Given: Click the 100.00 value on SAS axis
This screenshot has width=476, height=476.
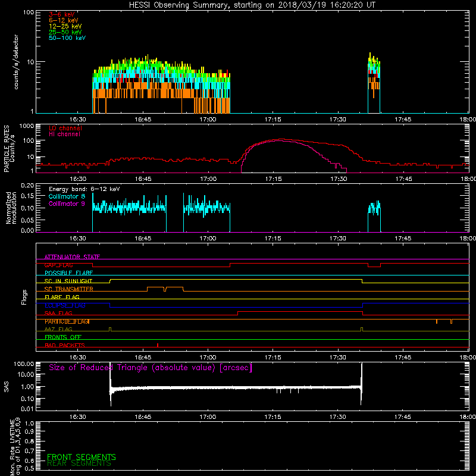Looking at the screenshot, I should [24, 364].
